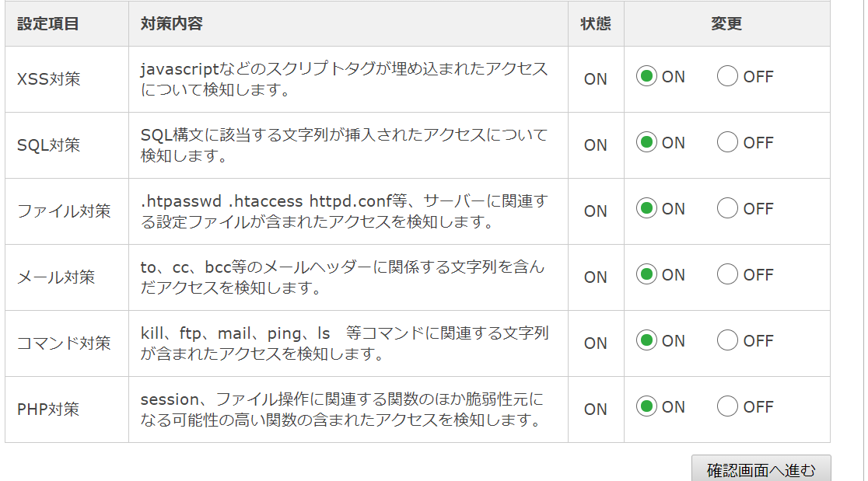Click the コマンド対策 row label
The height and width of the screenshot is (481, 868).
click(x=64, y=343)
